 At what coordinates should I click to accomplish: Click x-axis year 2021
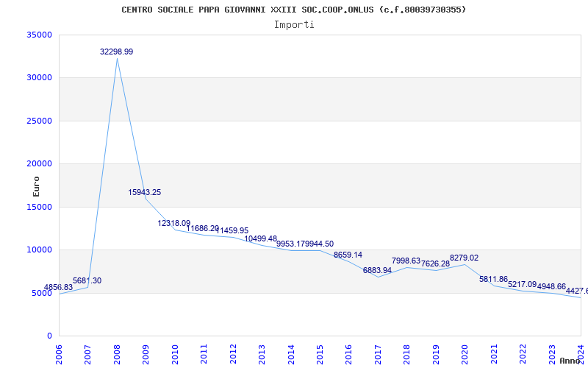pos(494,354)
